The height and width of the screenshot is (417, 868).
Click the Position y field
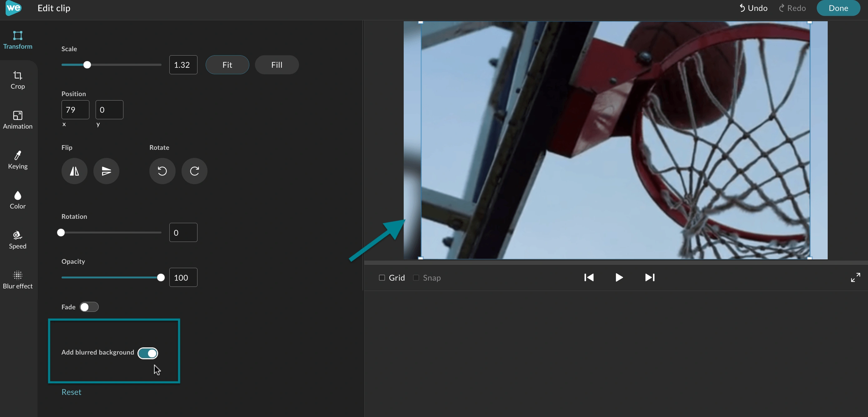109,110
